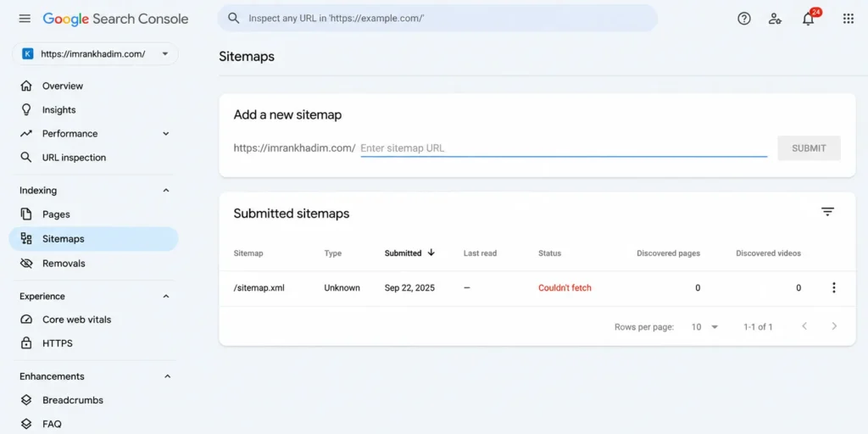The width and height of the screenshot is (868, 434).
Task: Click the HTTPS lock icon
Action: tap(26, 343)
